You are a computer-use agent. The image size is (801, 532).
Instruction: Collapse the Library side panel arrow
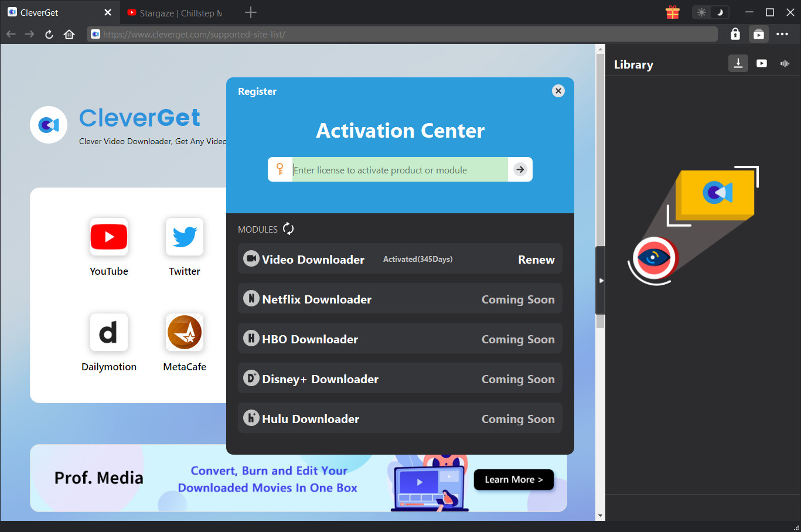(x=601, y=281)
